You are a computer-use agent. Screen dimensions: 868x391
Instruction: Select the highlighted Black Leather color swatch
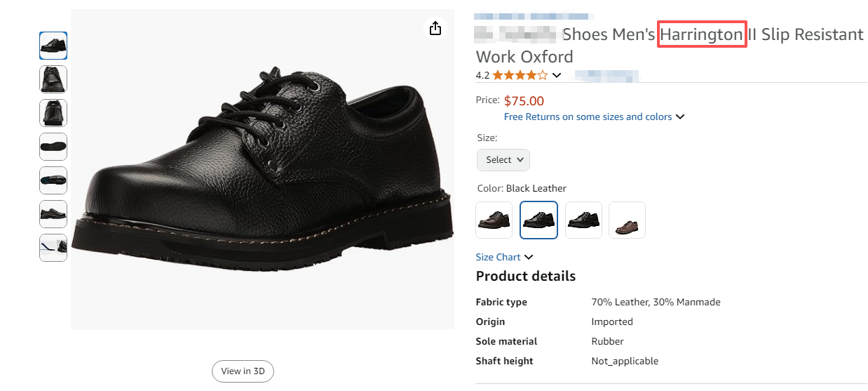(x=538, y=220)
